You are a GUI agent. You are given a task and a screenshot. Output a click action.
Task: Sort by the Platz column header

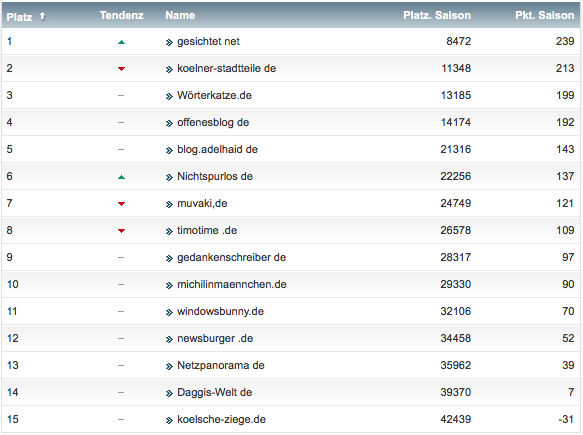click(x=19, y=16)
